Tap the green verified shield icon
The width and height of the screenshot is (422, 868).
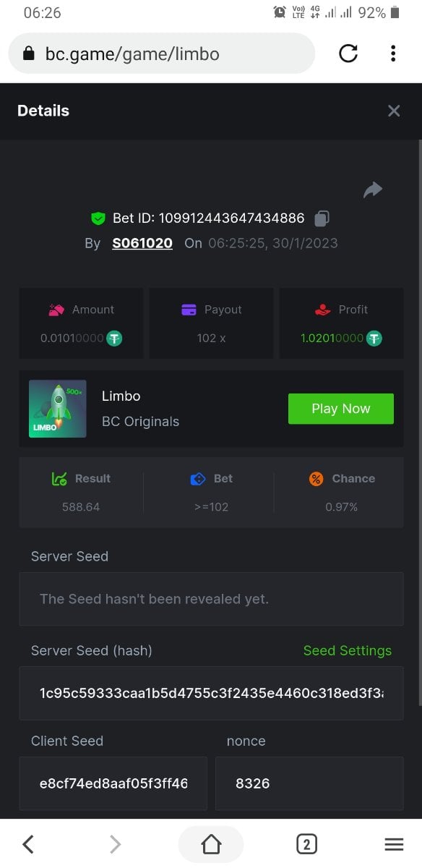point(98,218)
